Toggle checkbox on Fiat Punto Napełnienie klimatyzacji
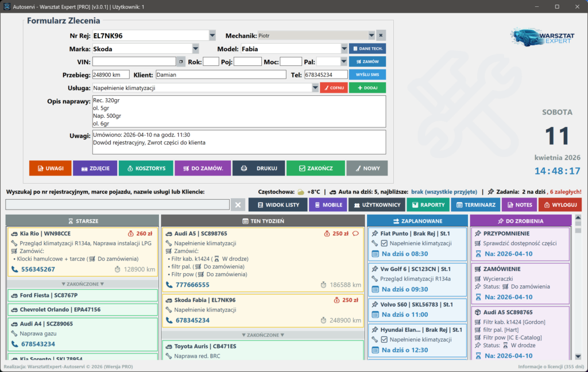This screenshot has height=372, width=588. click(x=384, y=243)
